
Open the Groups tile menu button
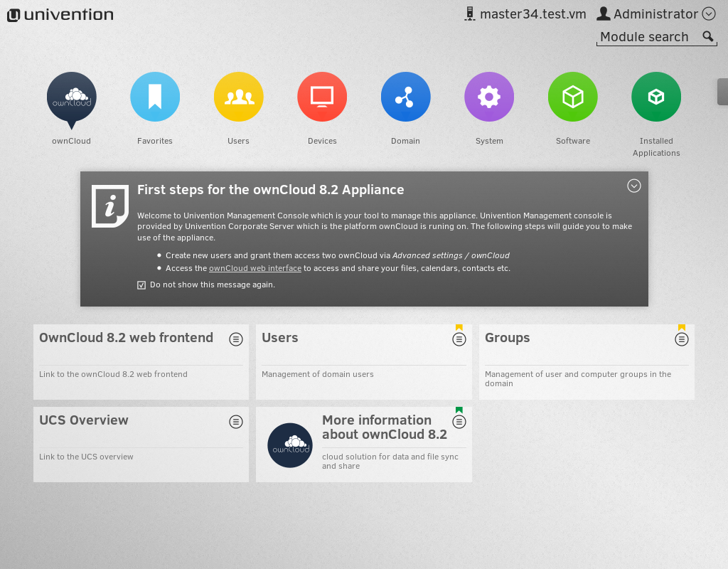click(682, 339)
